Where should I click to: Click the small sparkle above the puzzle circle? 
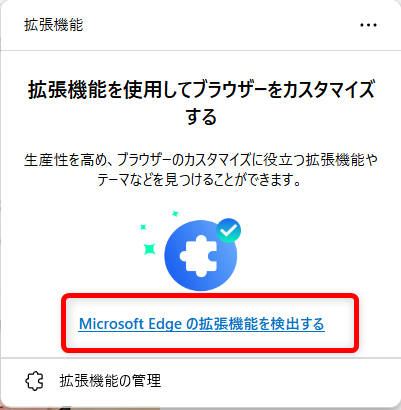point(175,213)
